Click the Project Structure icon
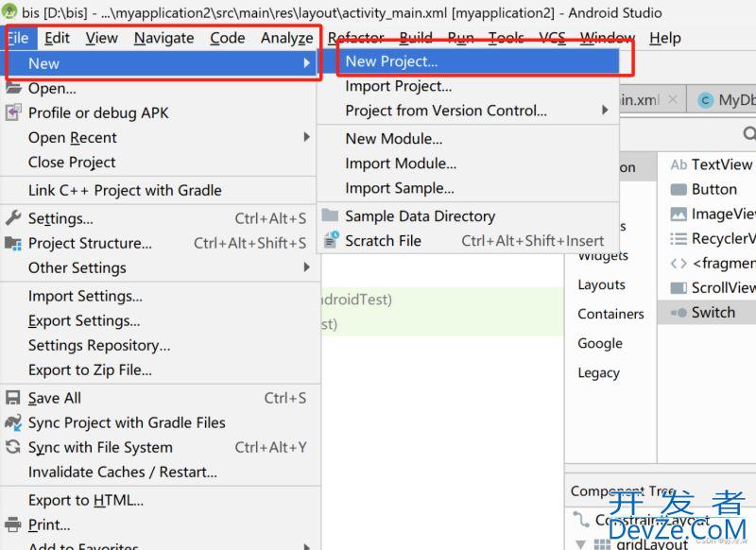 pyautogui.click(x=13, y=243)
